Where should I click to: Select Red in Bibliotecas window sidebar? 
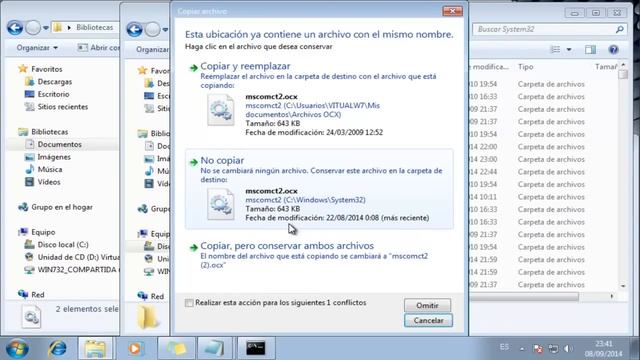(x=38, y=295)
